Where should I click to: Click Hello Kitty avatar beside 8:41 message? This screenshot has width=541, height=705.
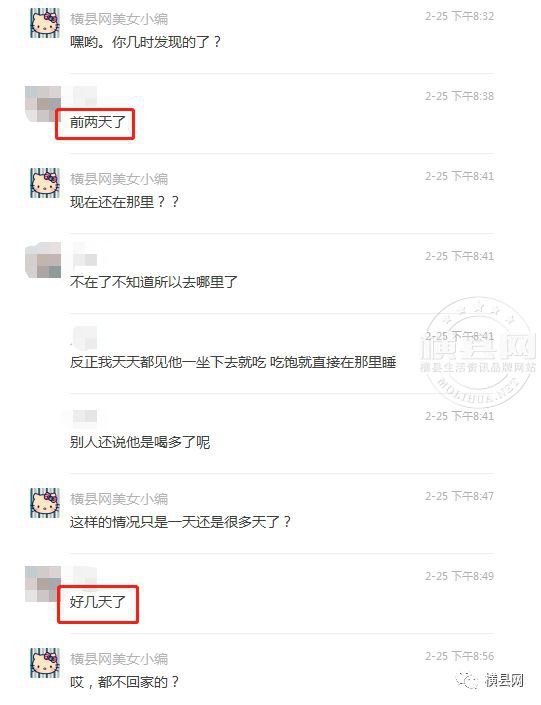pyautogui.click(x=45, y=183)
